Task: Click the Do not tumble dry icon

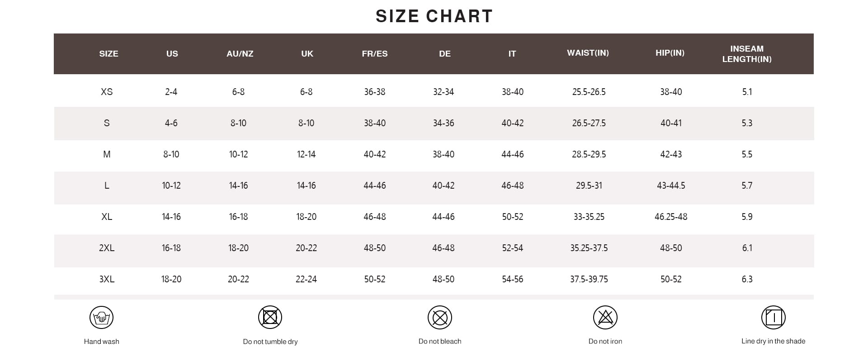Action: (x=270, y=317)
